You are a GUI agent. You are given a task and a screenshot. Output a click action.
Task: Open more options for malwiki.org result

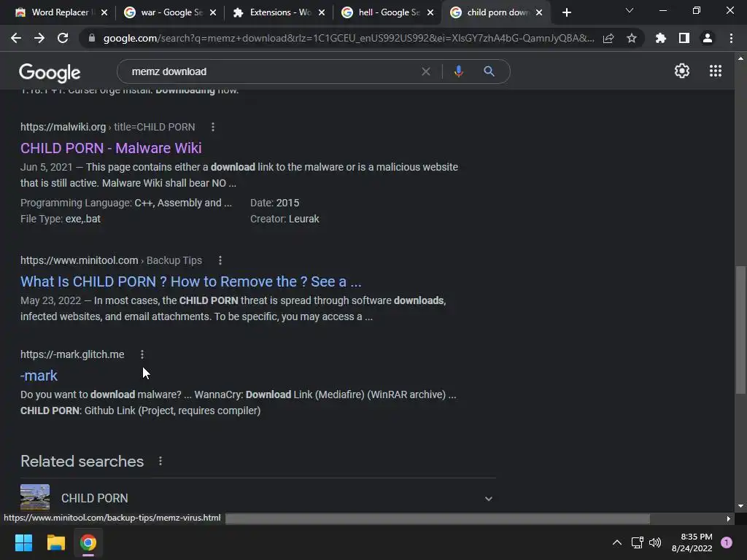click(213, 127)
